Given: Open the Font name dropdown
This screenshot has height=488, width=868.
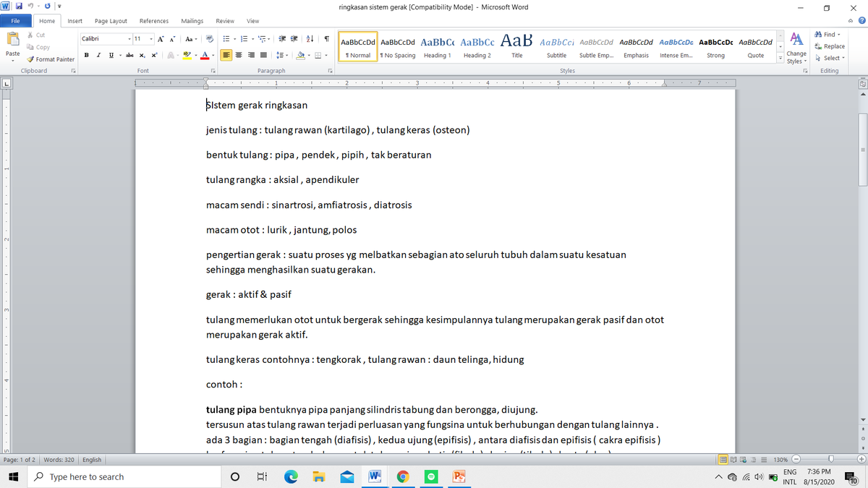Looking at the screenshot, I should (128, 38).
